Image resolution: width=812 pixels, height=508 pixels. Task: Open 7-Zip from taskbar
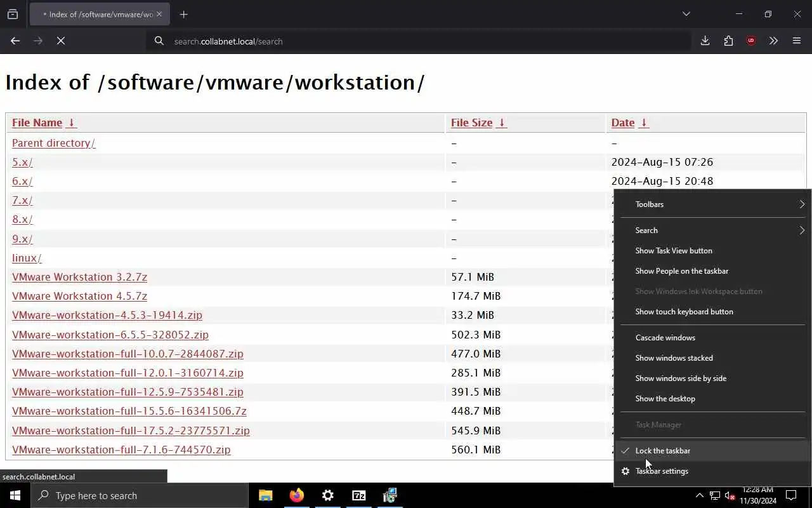358,495
